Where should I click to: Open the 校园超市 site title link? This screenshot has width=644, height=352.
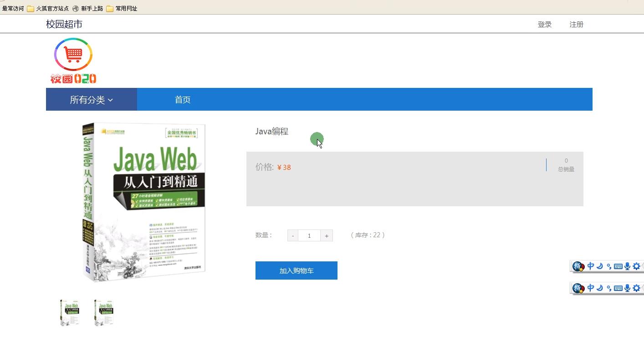(x=64, y=24)
